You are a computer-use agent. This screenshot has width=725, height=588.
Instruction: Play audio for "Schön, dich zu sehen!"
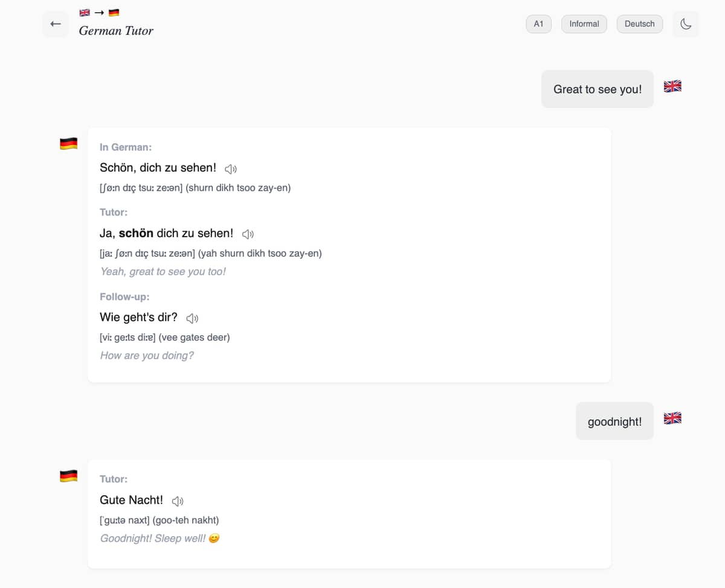click(230, 169)
